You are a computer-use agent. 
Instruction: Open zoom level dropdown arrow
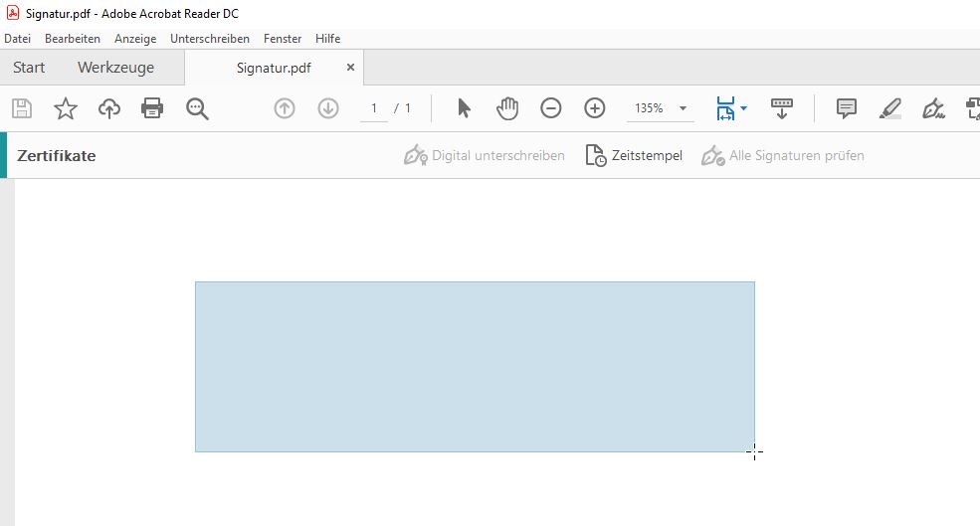coord(684,108)
